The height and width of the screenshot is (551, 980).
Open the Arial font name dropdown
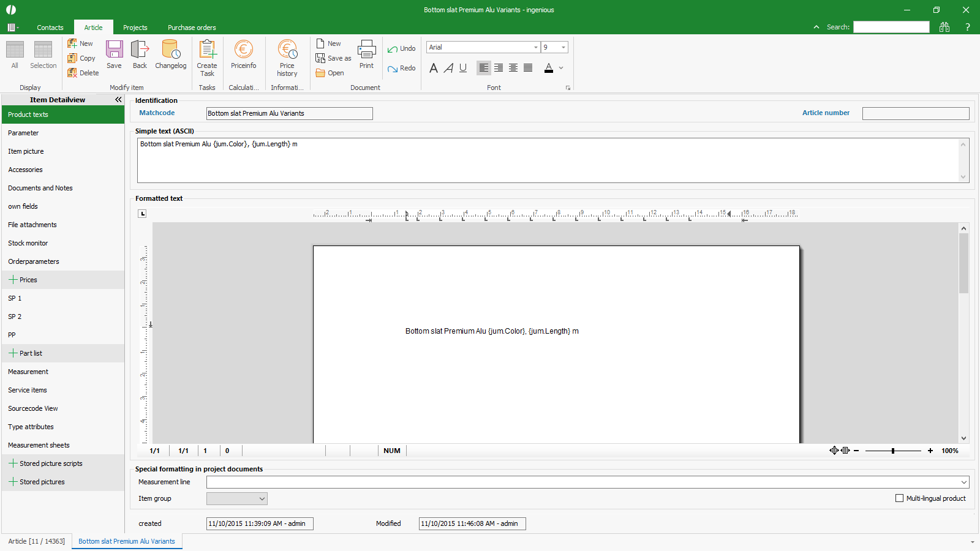535,47
